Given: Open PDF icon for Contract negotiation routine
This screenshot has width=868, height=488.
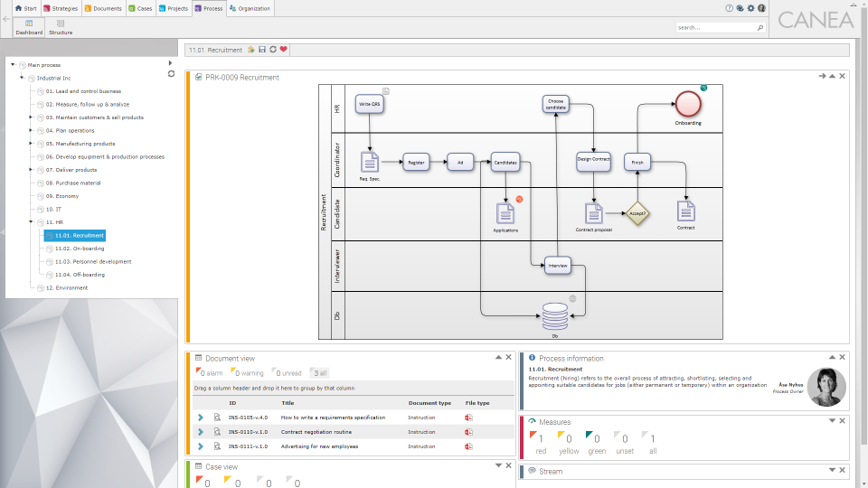Looking at the screenshot, I should (x=469, y=432).
